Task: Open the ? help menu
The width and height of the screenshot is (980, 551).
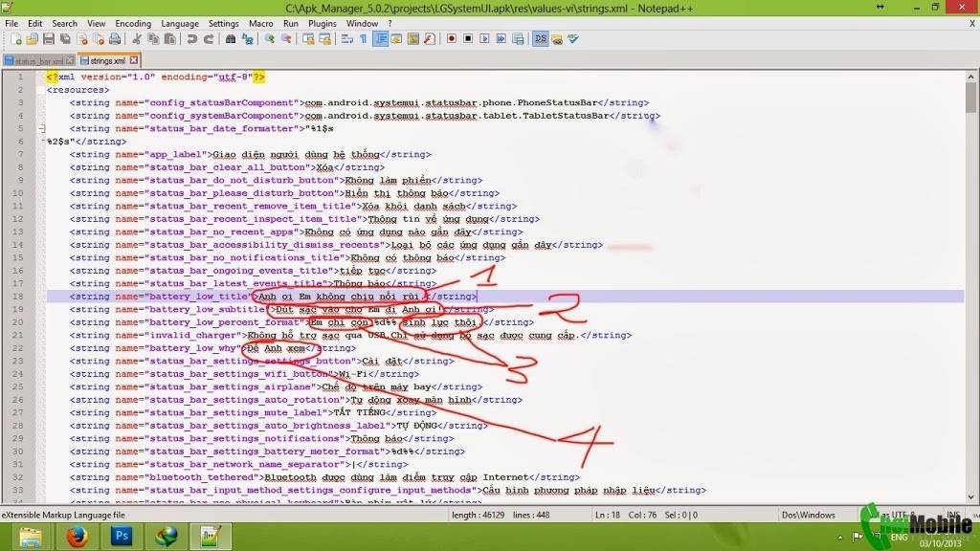Action: pos(390,24)
